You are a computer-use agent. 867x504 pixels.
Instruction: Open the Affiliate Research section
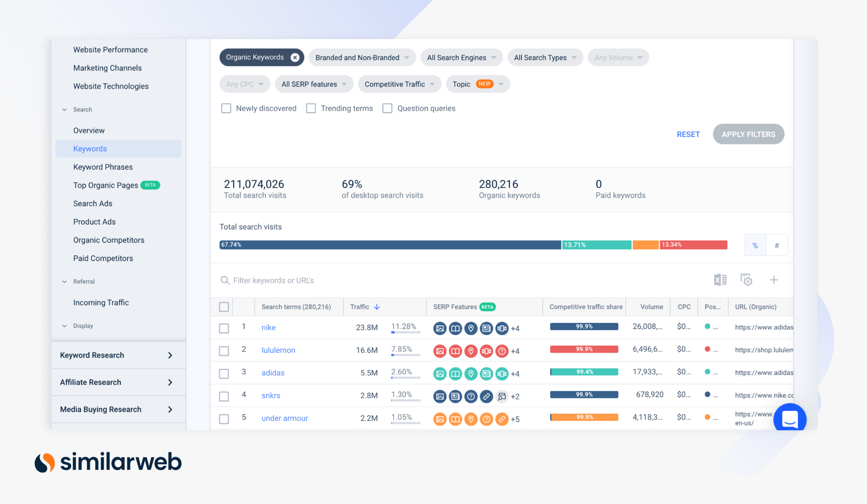118,382
